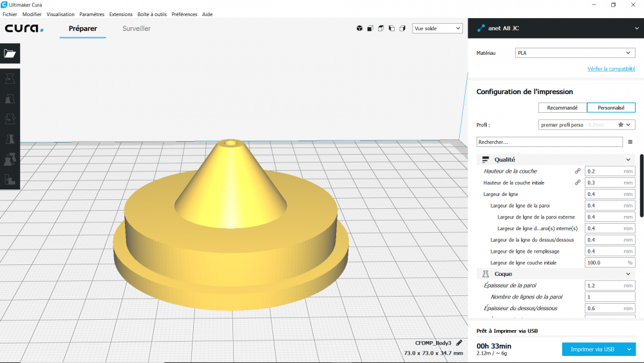Open settings visibility hamburger menu next to search
This screenshot has width=644, height=363.
(x=630, y=142)
